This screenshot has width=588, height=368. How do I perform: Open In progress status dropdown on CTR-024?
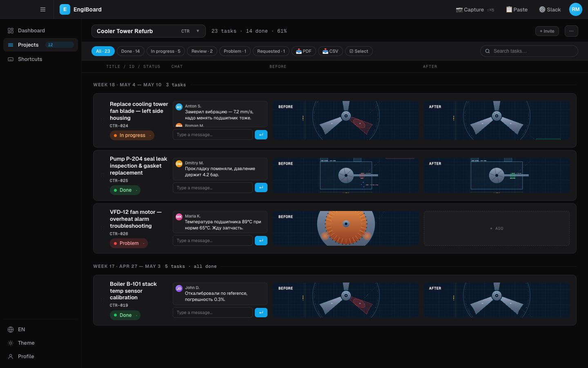pyautogui.click(x=132, y=135)
